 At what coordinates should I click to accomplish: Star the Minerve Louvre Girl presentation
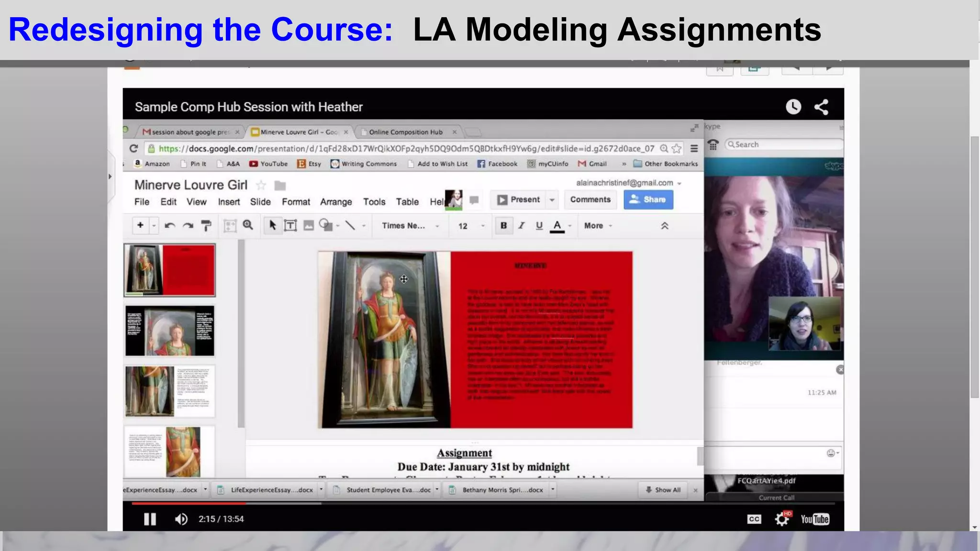261,185
